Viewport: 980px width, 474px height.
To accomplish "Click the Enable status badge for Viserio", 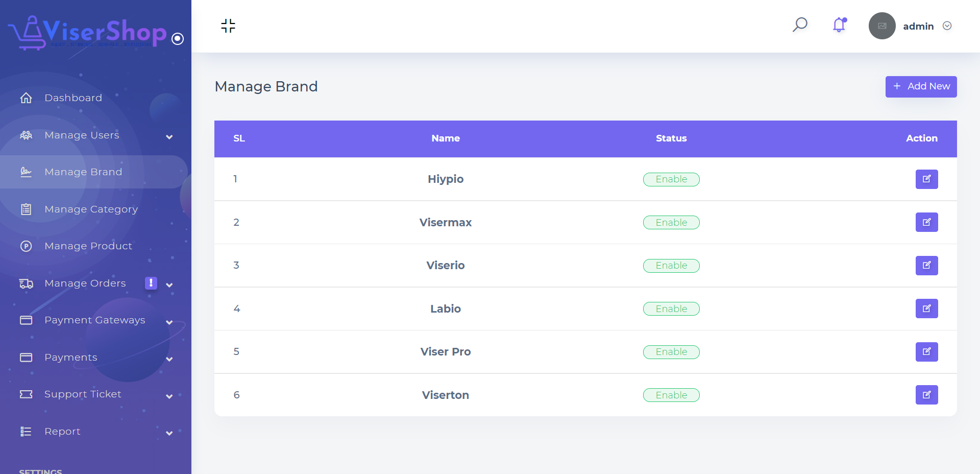I will pyautogui.click(x=671, y=266).
